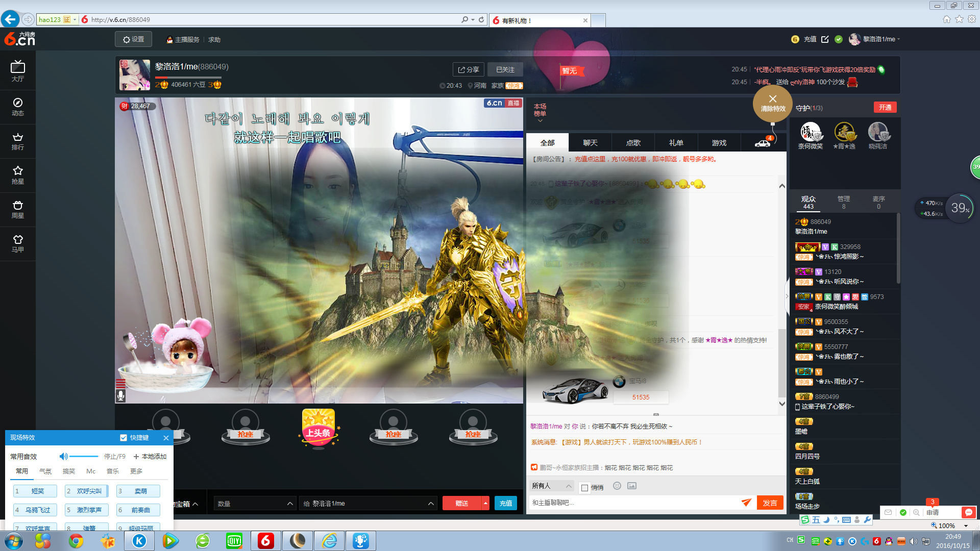This screenshot has height=551, width=980.
Task: Open the 马甲 vest sidebar icon
Action: coord(18,243)
